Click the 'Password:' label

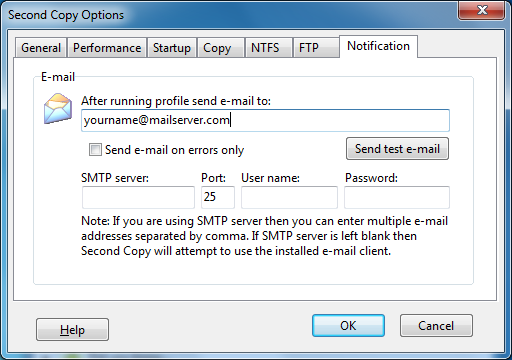point(371,178)
